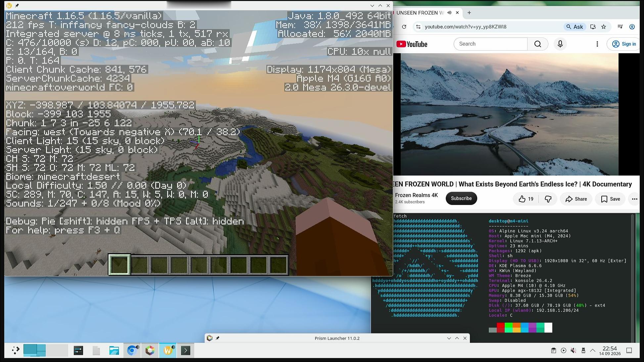
Task: Click the Share button
Action: [x=576, y=199]
